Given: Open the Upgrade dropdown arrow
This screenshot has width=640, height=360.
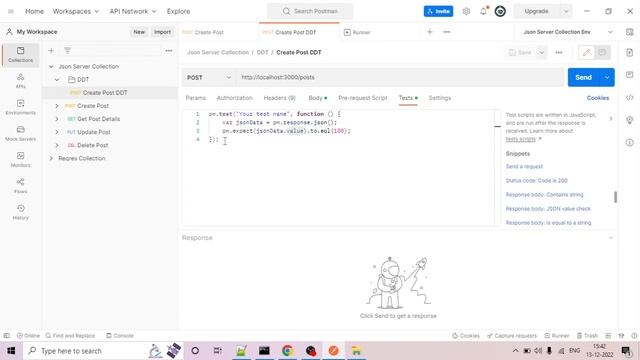Looking at the screenshot, I should click(x=566, y=11).
